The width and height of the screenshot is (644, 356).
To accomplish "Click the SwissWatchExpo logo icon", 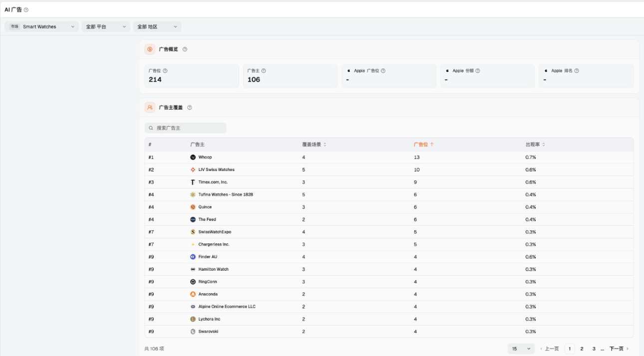I will click(193, 232).
